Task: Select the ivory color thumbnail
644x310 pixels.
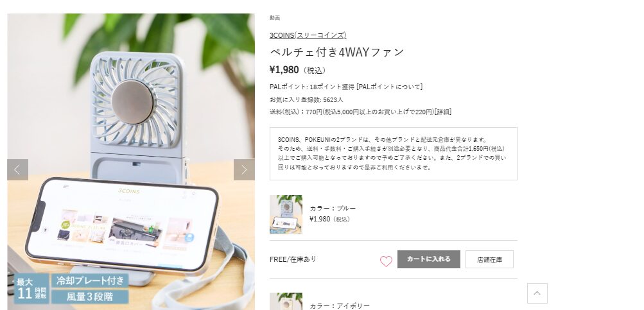Action: pyautogui.click(x=286, y=302)
